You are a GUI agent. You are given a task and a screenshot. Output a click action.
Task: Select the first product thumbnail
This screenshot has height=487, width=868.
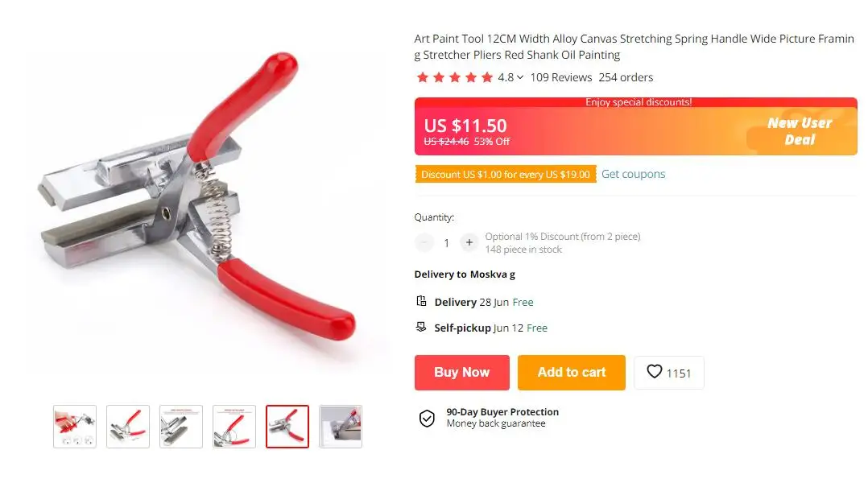tap(75, 427)
